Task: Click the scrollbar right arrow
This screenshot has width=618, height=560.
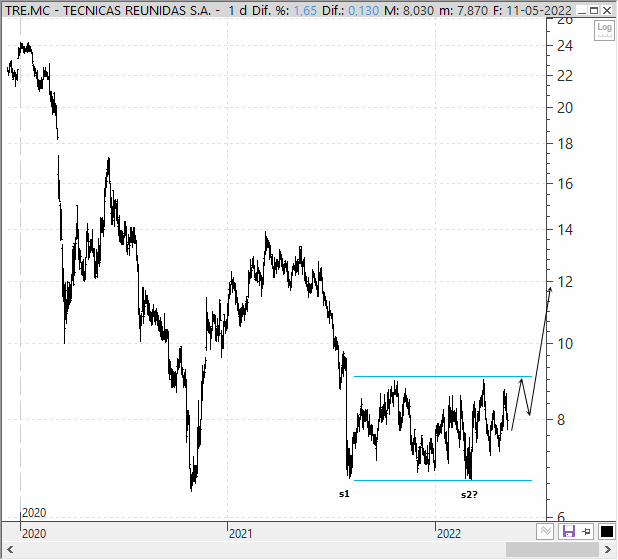Action: coord(607,549)
